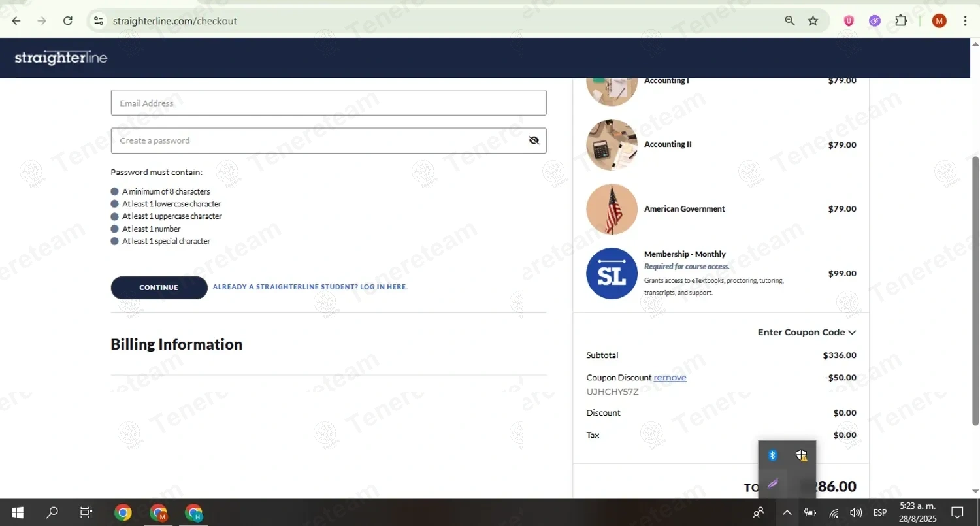Click the Accounting II course thumbnail
The height and width of the screenshot is (526, 980).
[612, 145]
